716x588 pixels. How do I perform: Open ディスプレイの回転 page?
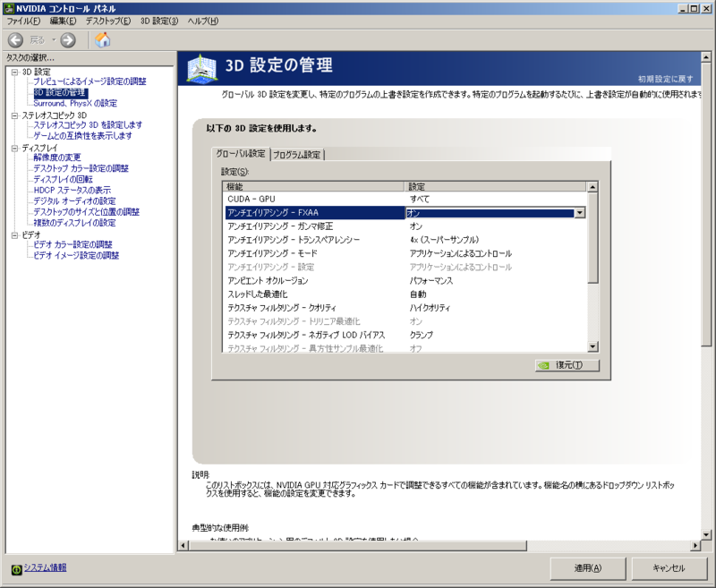63,179
